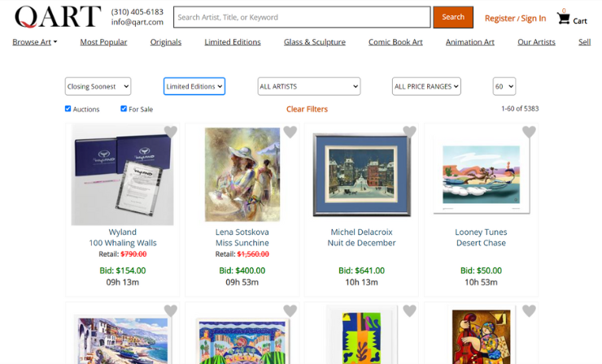602x364 pixels.
Task: Open the ALL PRICE RANGES dropdown
Action: pyautogui.click(x=426, y=86)
